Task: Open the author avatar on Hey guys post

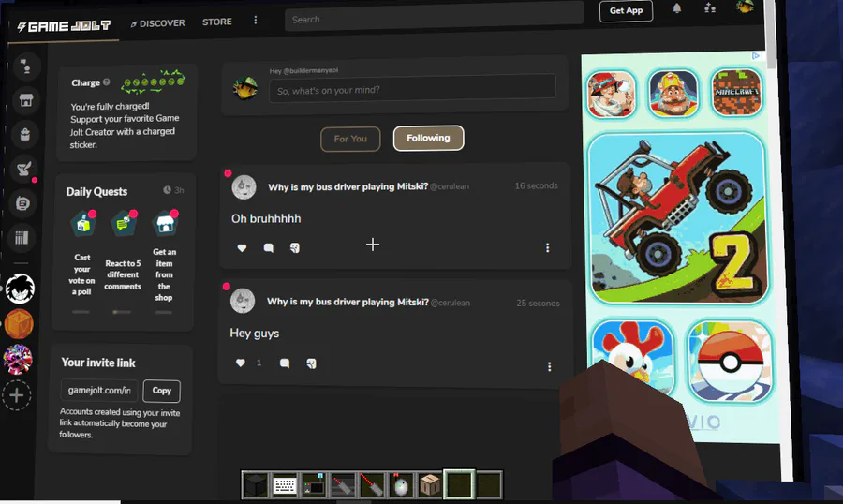Action: point(243,302)
